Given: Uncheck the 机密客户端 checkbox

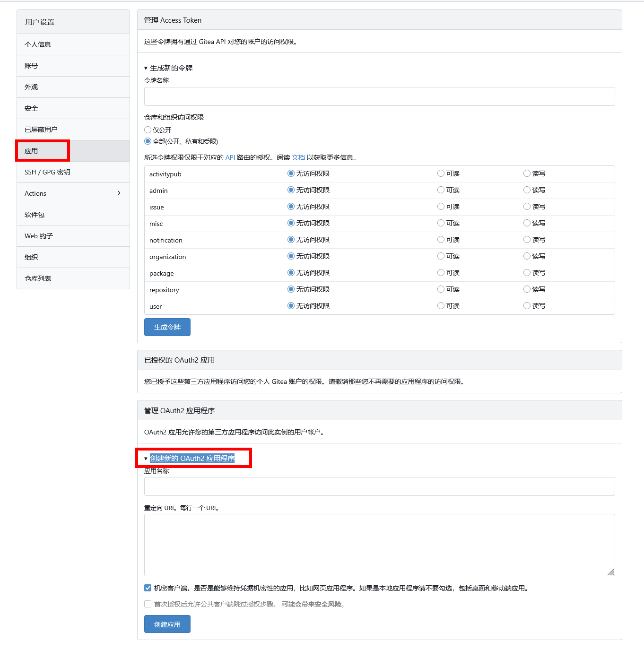Looking at the screenshot, I should (148, 588).
